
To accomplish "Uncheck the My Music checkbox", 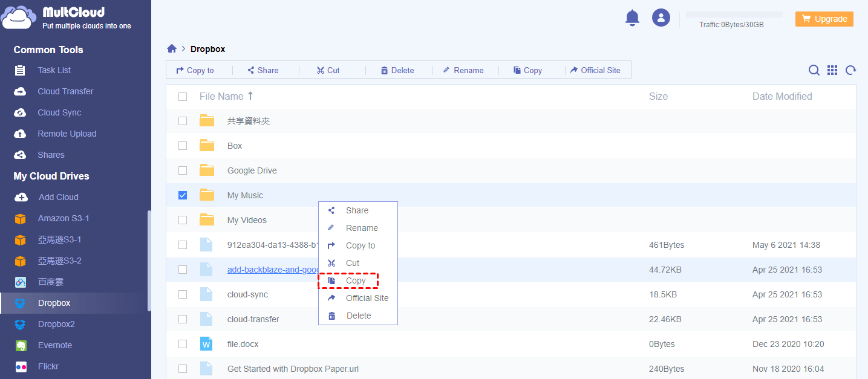I will pyautogui.click(x=183, y=195).
